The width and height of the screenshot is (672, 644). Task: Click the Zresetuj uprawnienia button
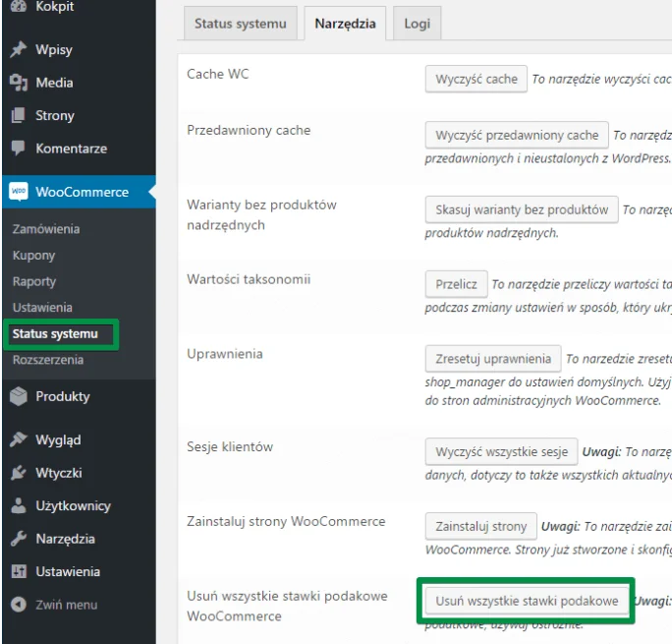pyautogui.click(x=493, y=359)
